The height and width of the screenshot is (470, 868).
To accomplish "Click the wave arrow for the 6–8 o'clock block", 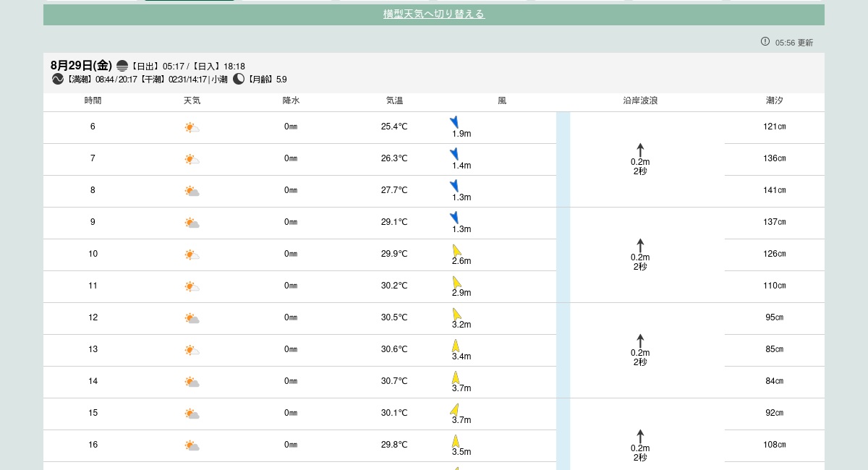I will (x=640, y=150).
